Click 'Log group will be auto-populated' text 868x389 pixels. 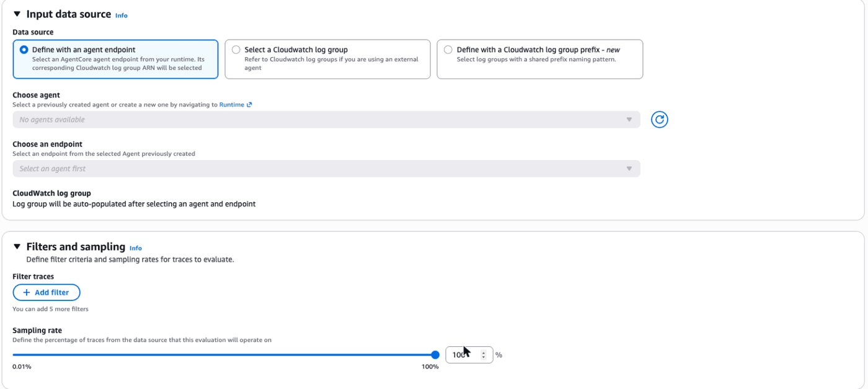[134, 203]
